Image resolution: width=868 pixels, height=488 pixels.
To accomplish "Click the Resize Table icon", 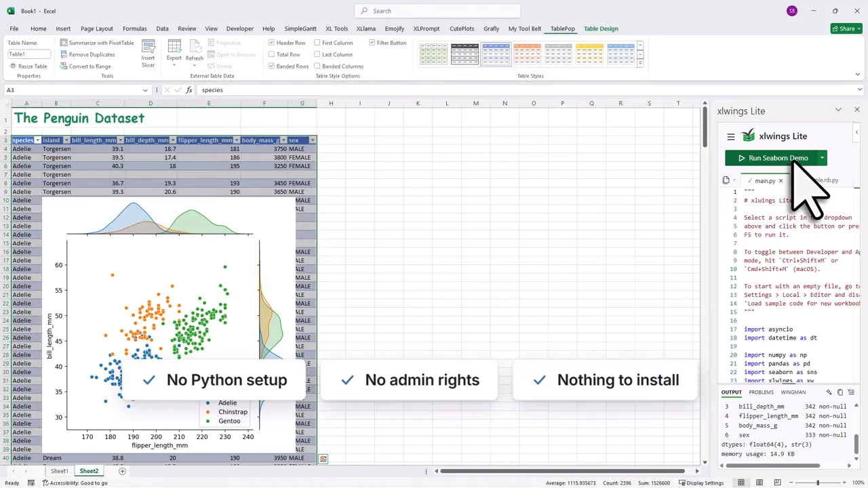I will coord(13,66).
